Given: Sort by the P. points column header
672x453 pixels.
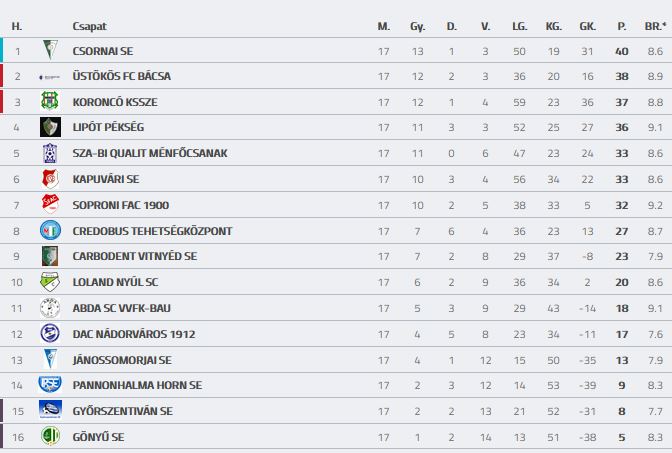Looking at the screenshot, I should [x=620, y=25].
